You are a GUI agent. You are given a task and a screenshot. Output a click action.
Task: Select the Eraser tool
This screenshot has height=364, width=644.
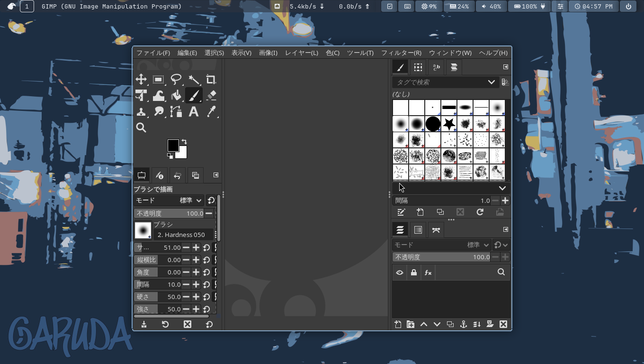[x=211, y=95]
